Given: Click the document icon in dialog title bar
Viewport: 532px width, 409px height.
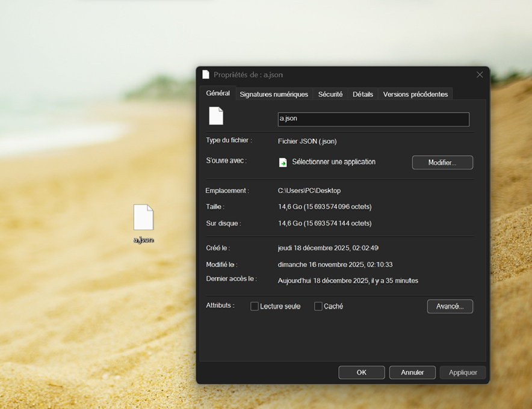Looking at the screenshot, I should pyautogui.click(x=206, y=75).
